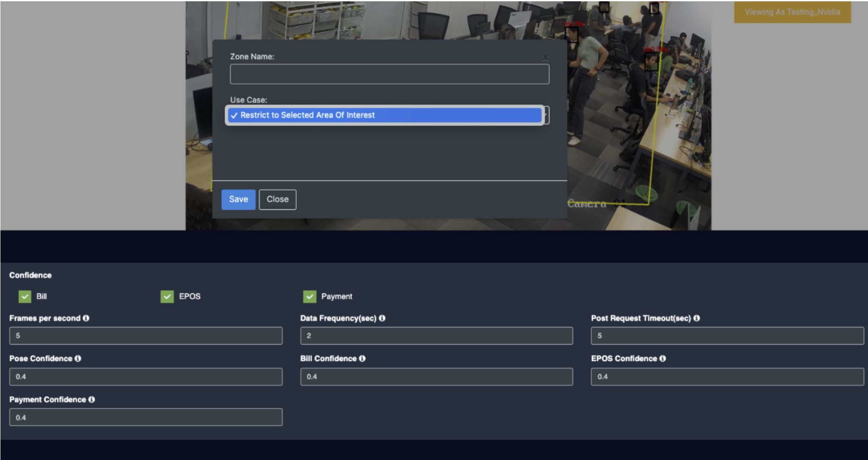Select 'Restrict to Selected Area Of Interest' option
868x460 pixels.
coord(385,115)
